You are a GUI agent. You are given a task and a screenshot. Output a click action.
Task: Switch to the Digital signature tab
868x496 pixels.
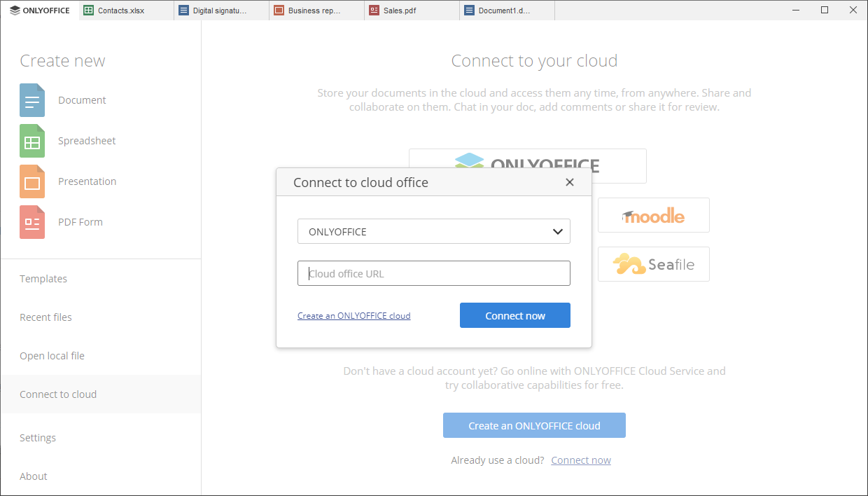pyautogui.click(x=222, y=11)
